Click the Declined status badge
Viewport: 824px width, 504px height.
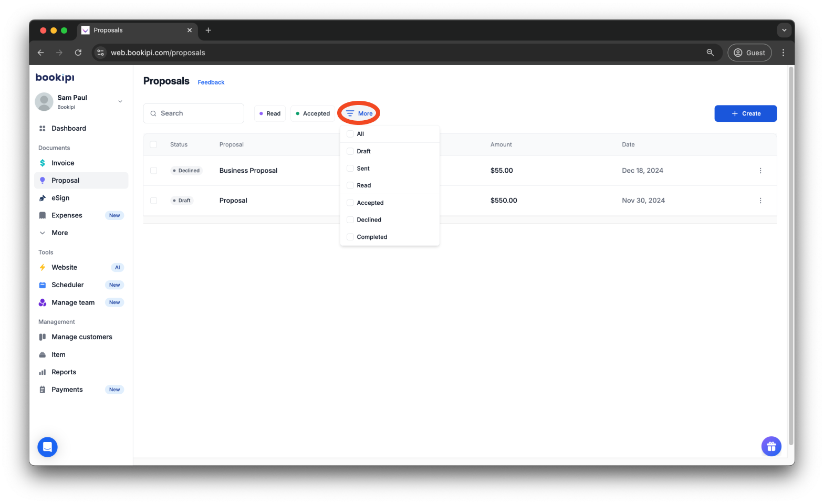186,171
